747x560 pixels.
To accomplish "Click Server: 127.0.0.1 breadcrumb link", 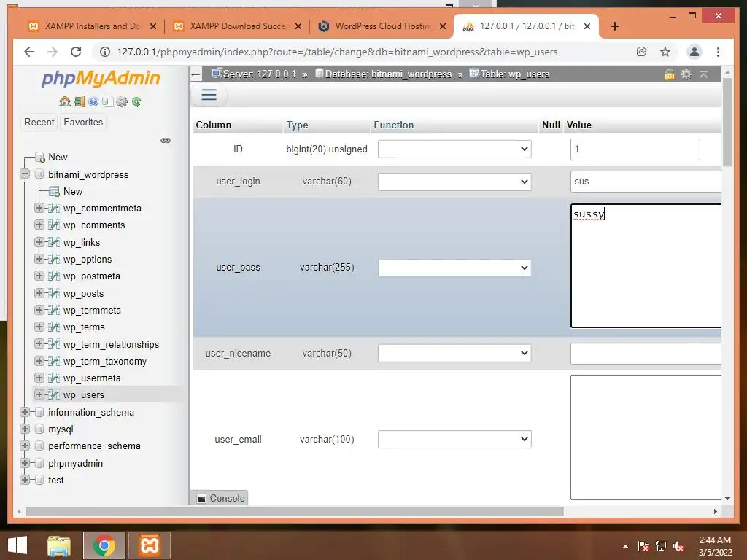I will 259,74.
